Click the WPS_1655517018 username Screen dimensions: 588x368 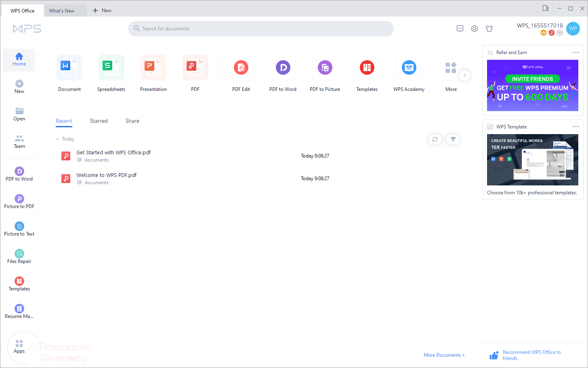(540, 25)
